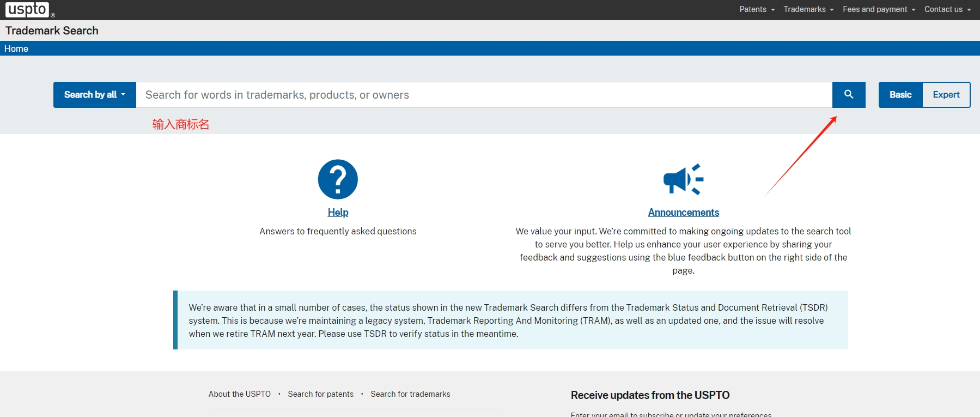Click the Trademark Search page title
980x417 pixels.
point(52,31)
